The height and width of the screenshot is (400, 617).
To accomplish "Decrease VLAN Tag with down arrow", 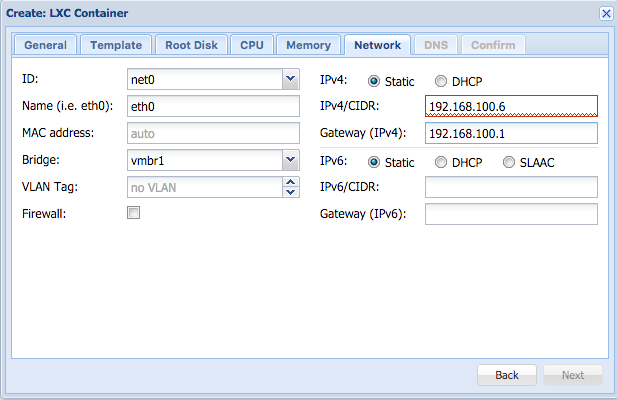I will (x=291, y=192).
